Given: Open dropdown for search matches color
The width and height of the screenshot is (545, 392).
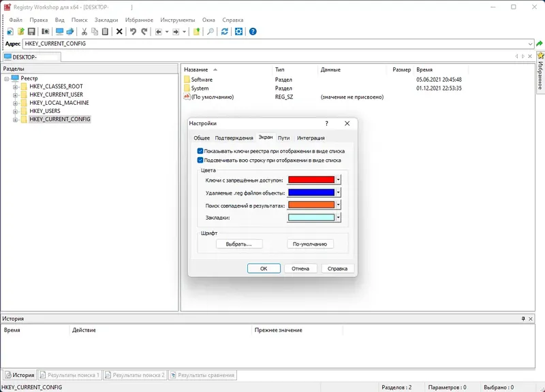Looking at the screenshot, I should click(x=338, y=205).
